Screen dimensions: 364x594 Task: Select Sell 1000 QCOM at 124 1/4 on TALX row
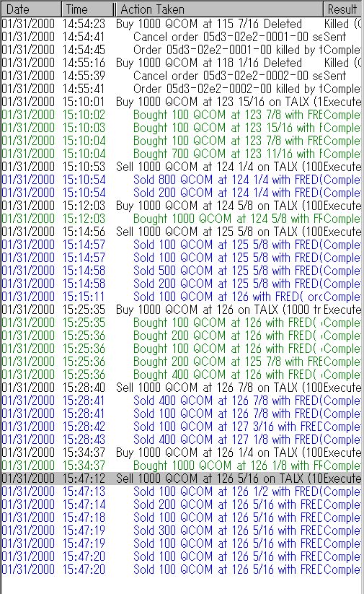[x=182, y=167]
